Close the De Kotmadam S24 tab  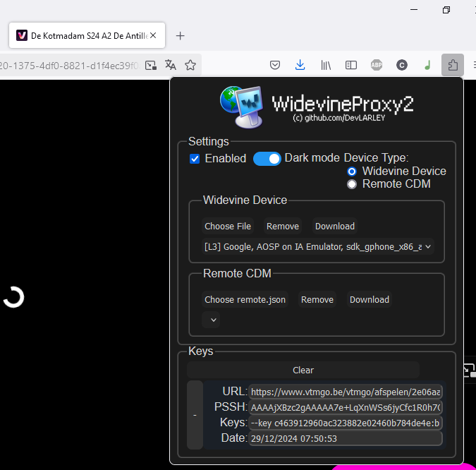pos(153,35)
